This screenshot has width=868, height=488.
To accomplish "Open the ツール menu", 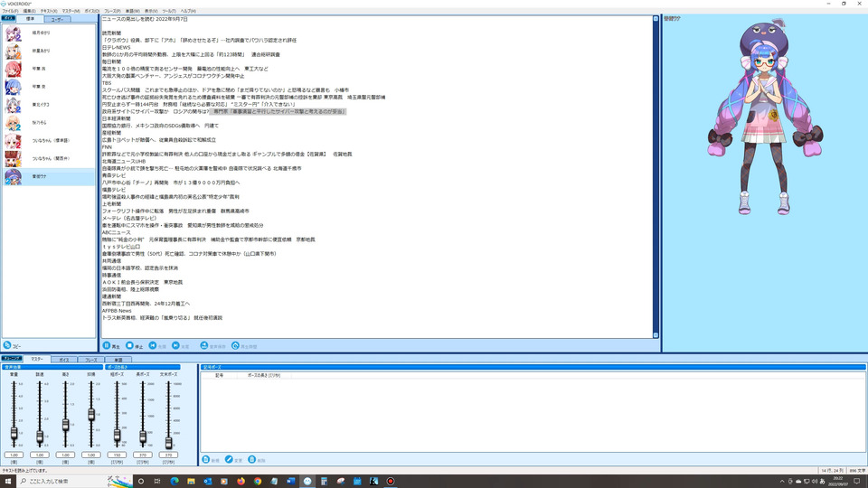I will pyautogui.click(x=169, y=11).
